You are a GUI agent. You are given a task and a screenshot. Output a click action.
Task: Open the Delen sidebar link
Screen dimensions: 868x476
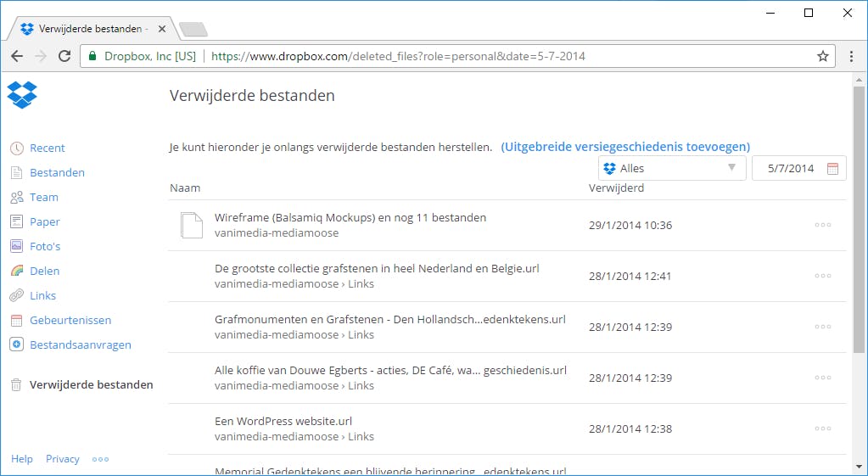(x=44, y=271)
